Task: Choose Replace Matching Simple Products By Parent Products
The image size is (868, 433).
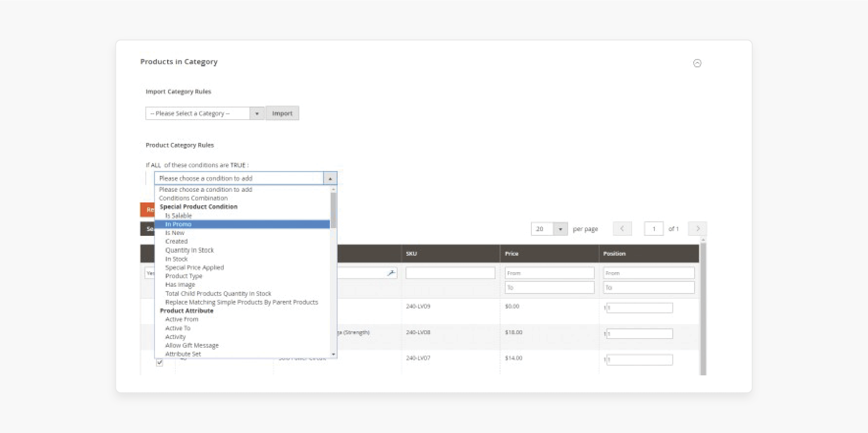Action: (x=242, y=302)
